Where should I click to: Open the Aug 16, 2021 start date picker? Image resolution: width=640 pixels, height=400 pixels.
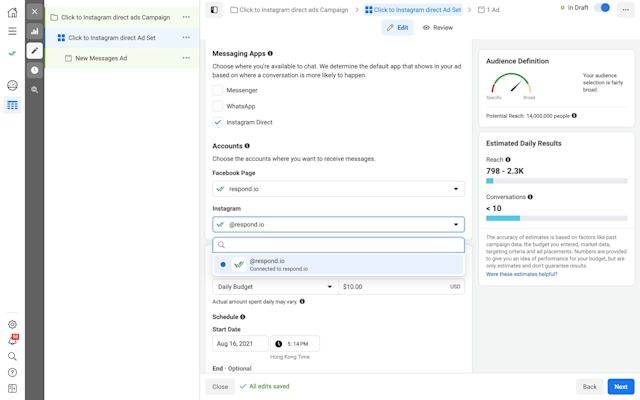point(240,344)
